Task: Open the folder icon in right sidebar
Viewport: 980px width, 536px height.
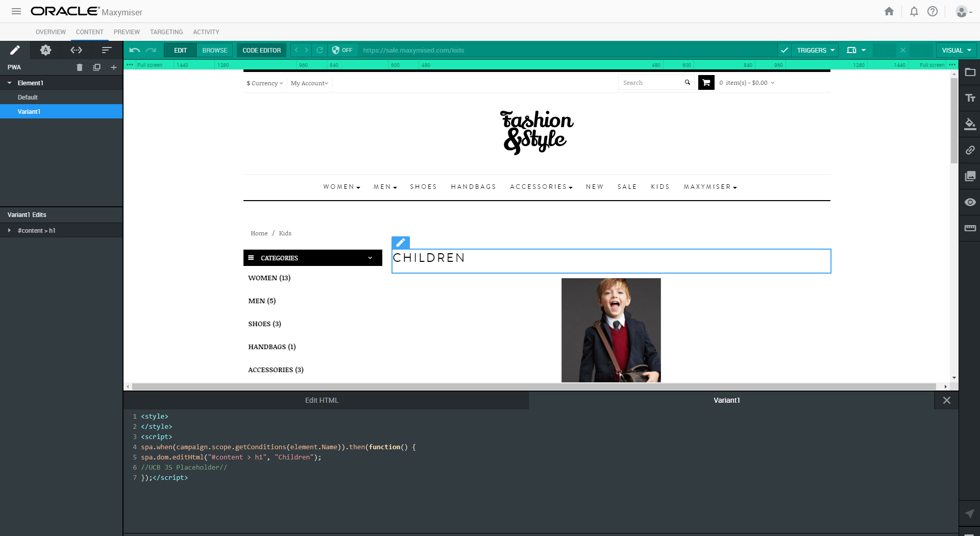Action: (x=970, y=72)
